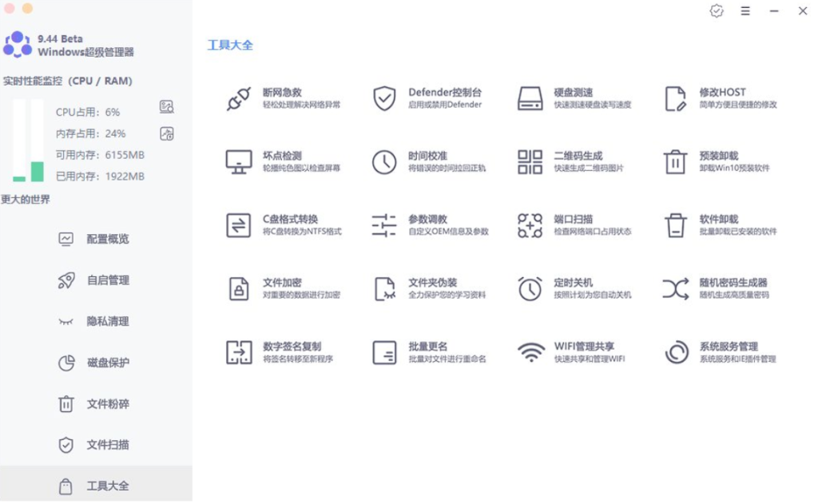Go to 自启管理 sidebar item
This screenshot has width=818, height=504.
point(96,280)
